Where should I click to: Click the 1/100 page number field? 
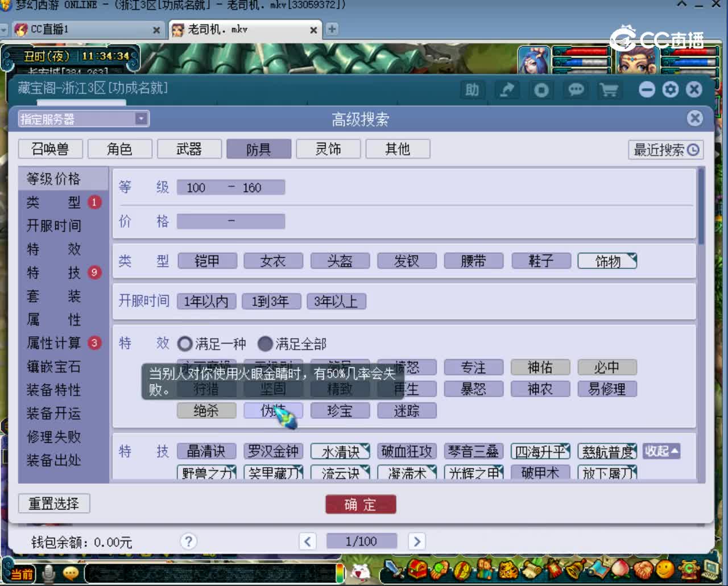click(x=361, y=541)
